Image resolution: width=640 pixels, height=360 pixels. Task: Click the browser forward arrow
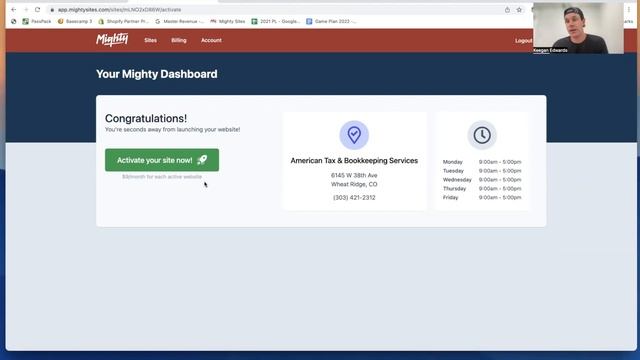(26, 10)
